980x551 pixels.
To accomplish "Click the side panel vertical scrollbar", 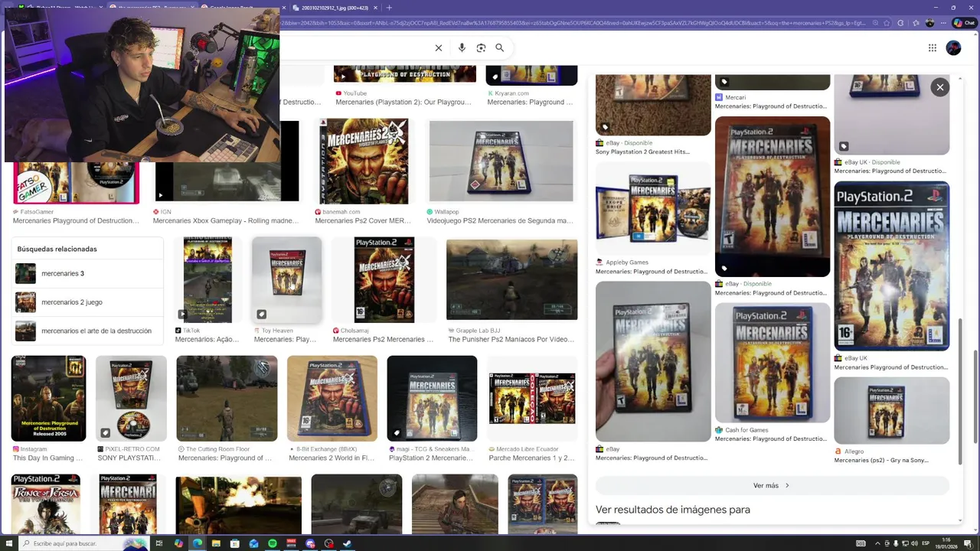I will 960,390.
